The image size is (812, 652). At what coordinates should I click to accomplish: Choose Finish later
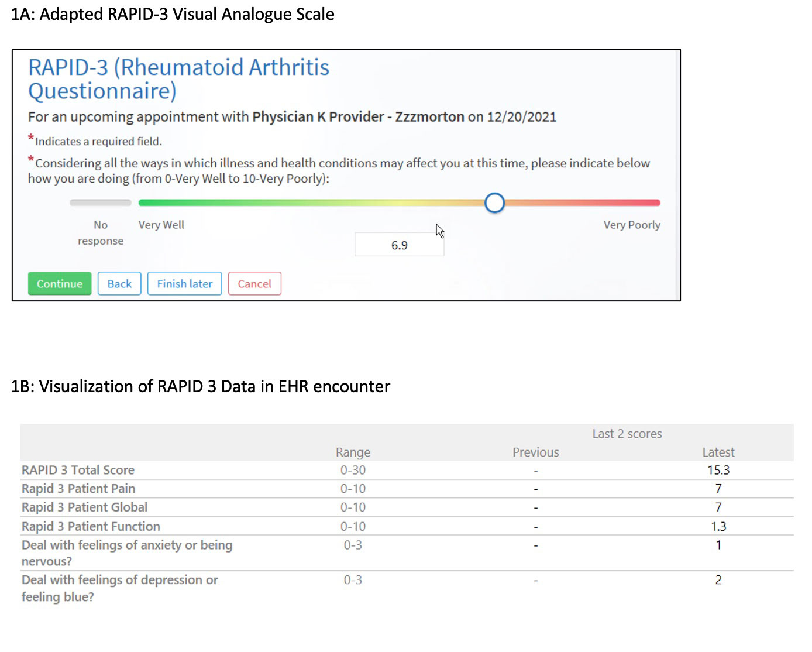184,284
